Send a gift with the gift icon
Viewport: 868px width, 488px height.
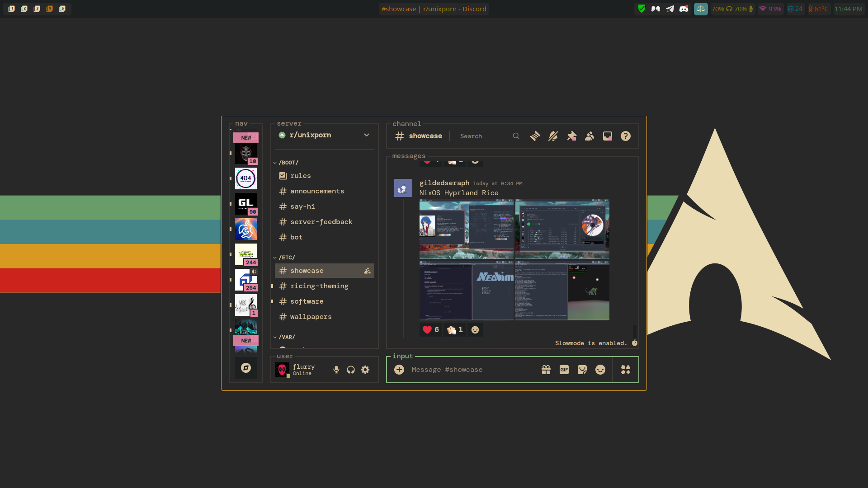tap(546, 369)
